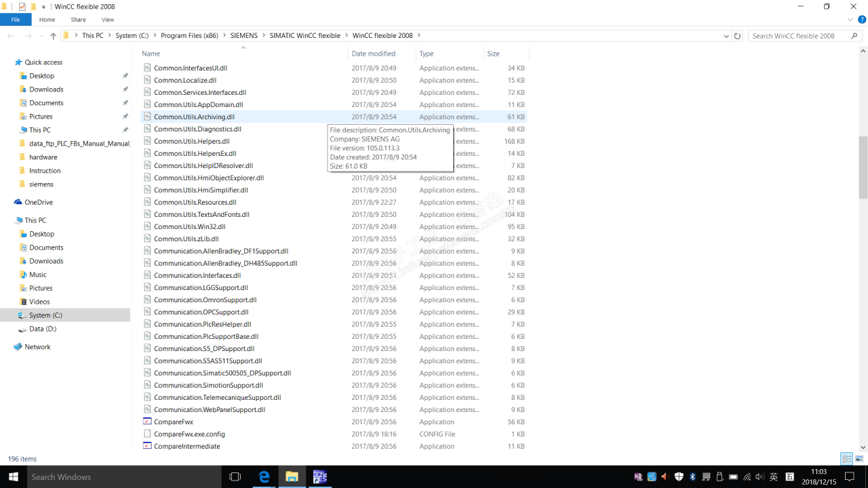Open the Windows Start menu

coord(13,476)
